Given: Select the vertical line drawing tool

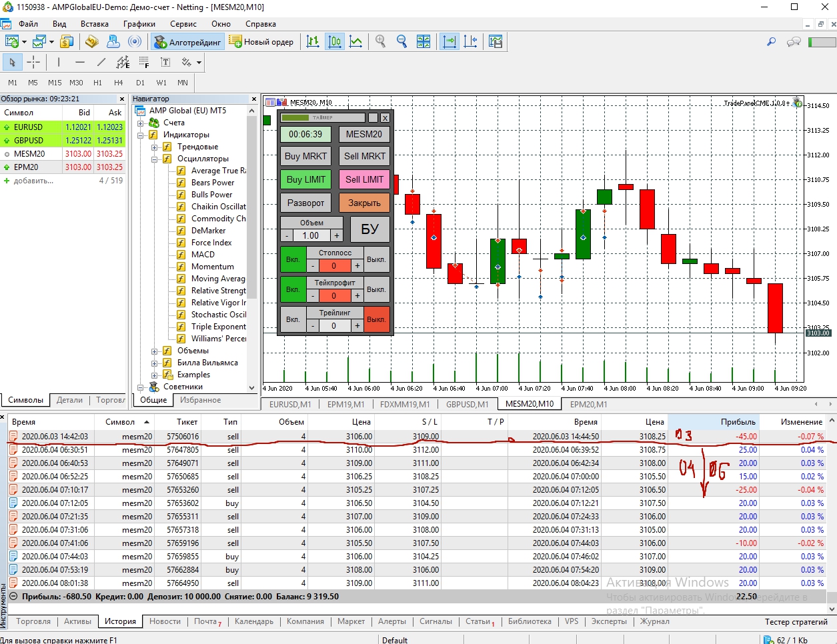Looking at the screenshot, I should click(x=59, y=62).
